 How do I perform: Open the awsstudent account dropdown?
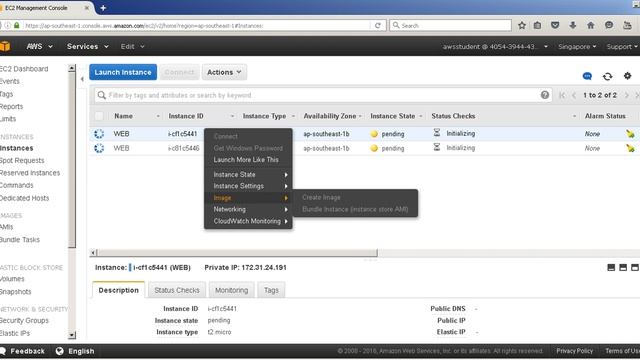(x=495, y=47)
